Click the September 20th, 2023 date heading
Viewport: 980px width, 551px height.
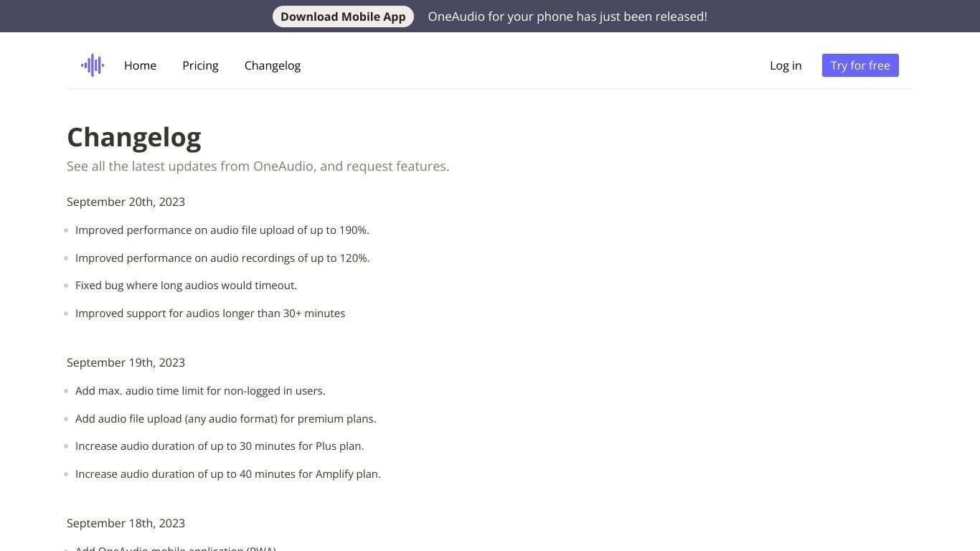(x=126, y=202)
